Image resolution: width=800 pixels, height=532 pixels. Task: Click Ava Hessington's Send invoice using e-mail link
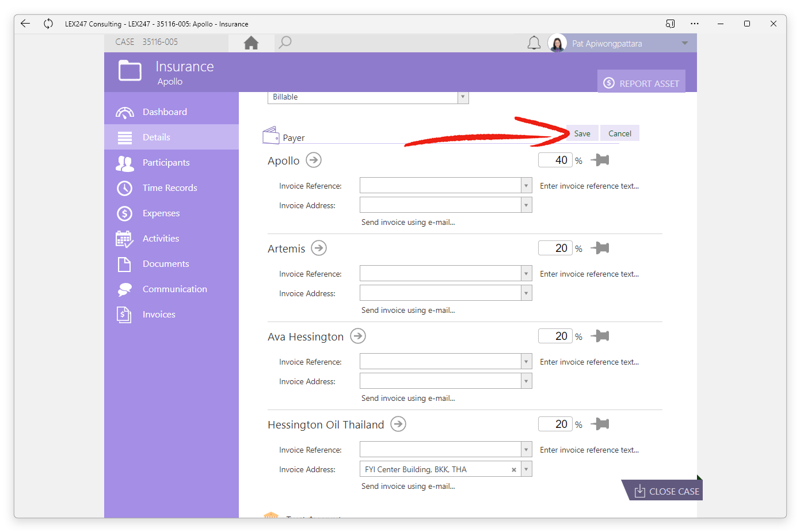(408, 398)
